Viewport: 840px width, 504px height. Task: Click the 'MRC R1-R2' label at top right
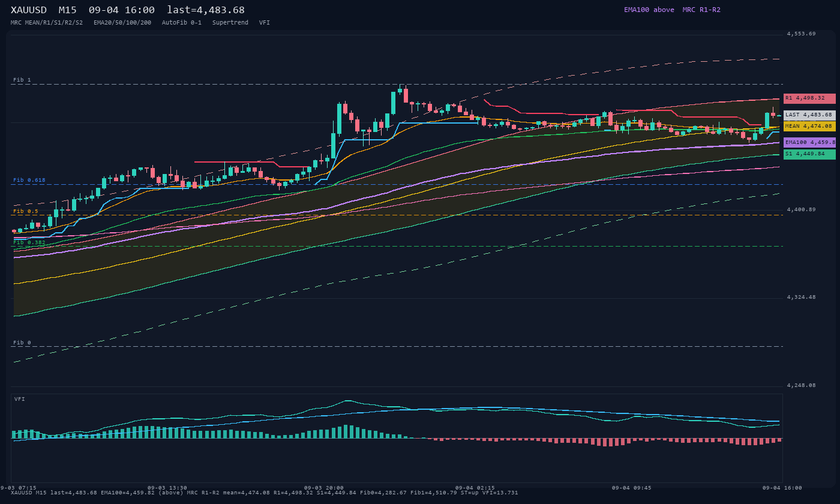[701, 10]
